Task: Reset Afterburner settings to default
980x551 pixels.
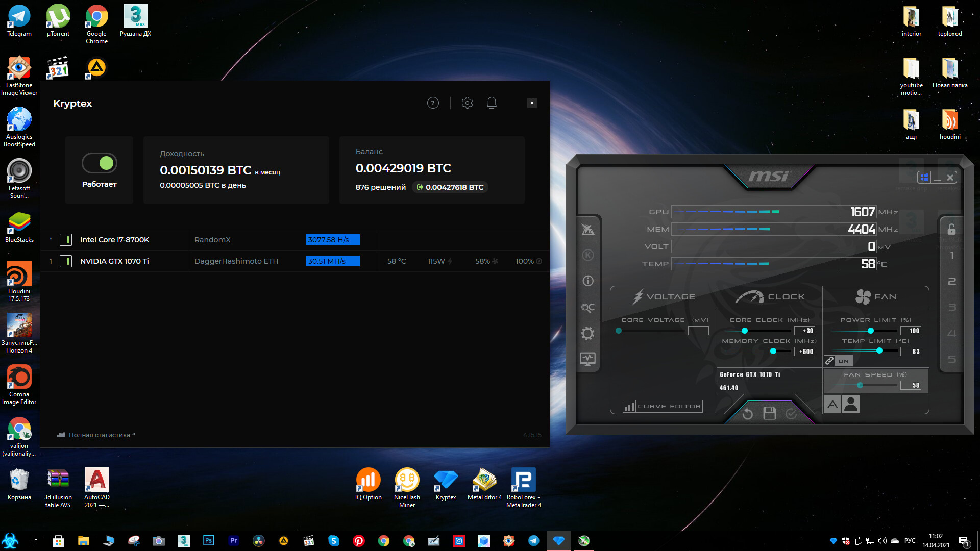Action: (x=748, y=414)
